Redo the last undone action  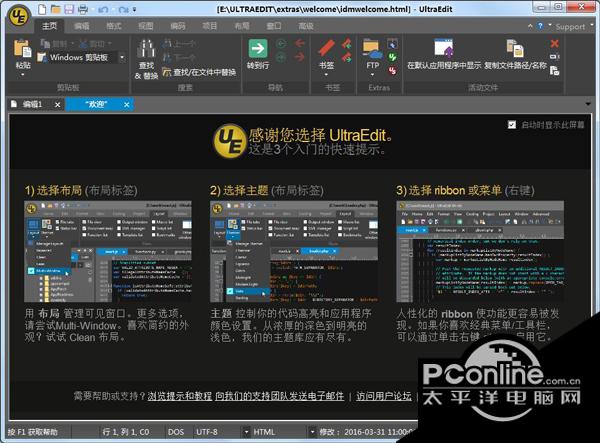[x=123, y=9]
